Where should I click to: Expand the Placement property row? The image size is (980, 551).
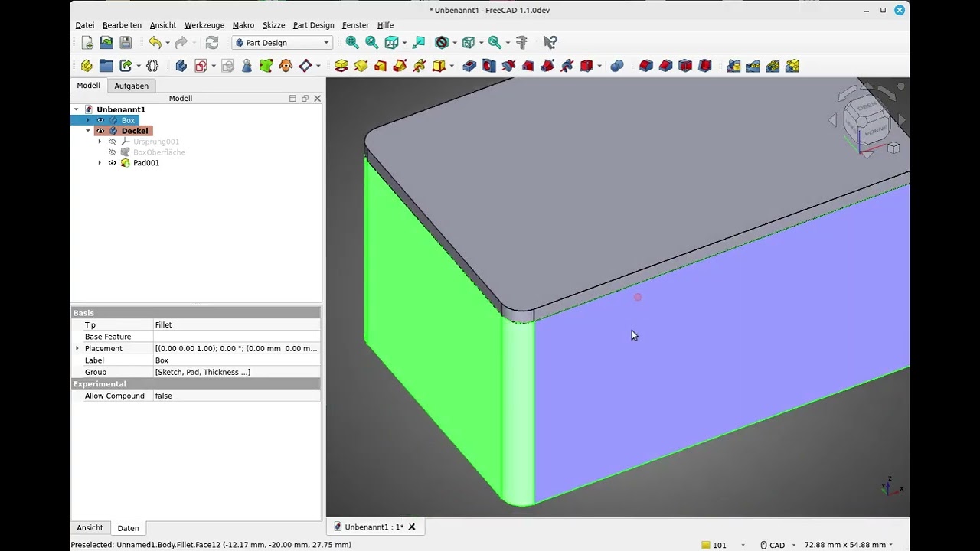click(77, 348)
